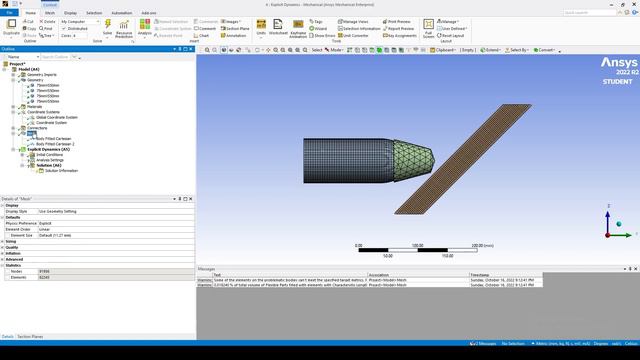
Task: Click the Keyframe Animation icon
Action: [298, 24]
